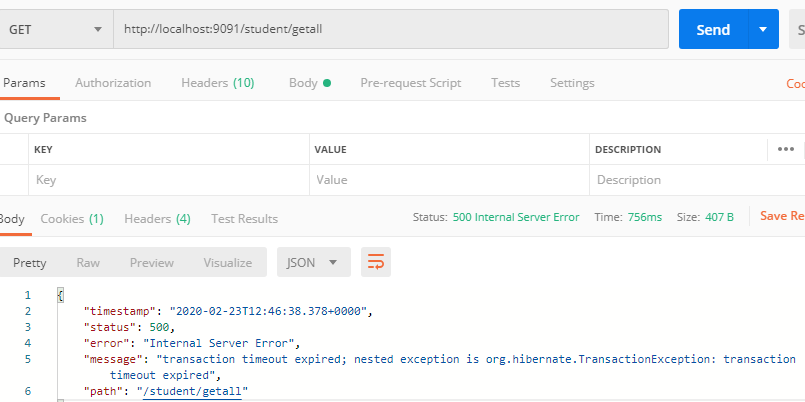Viewport: 805px width, 402px height.
Task: Open the three-dots column options menu
Action: (x=785, y=149)
